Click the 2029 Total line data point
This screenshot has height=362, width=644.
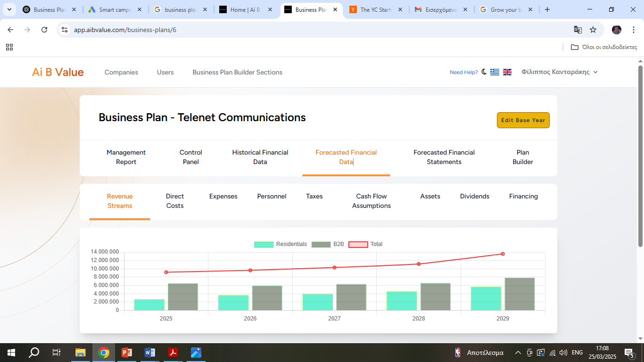click(503, 254)
